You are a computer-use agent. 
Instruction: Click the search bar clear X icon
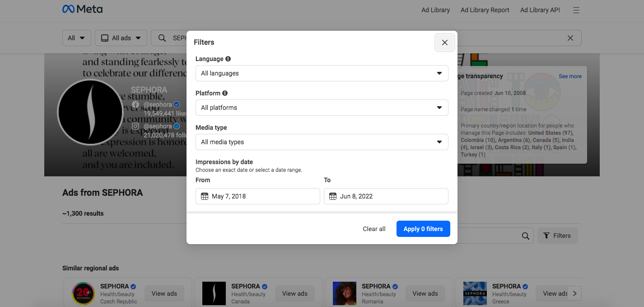click(570, 38)
